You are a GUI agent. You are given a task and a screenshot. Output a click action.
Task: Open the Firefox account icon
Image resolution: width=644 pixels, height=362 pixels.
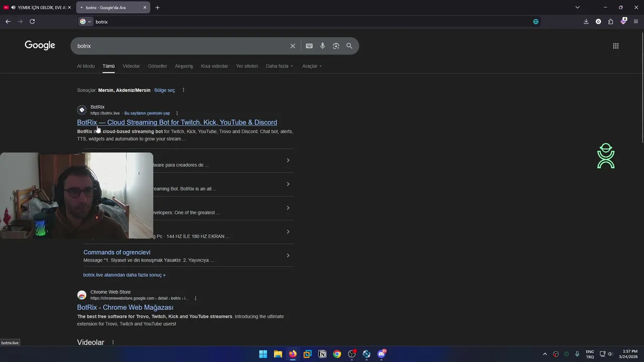(598, 22)
